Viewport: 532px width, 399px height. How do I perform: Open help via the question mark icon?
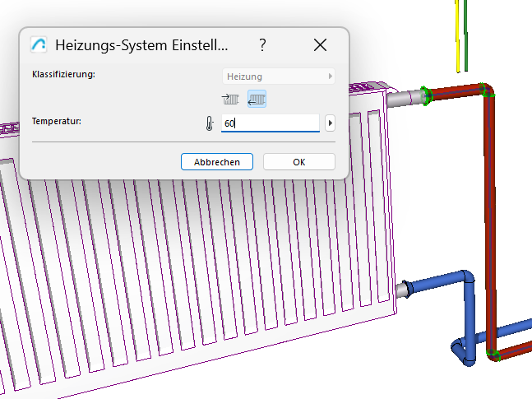[x=262, y=44]
